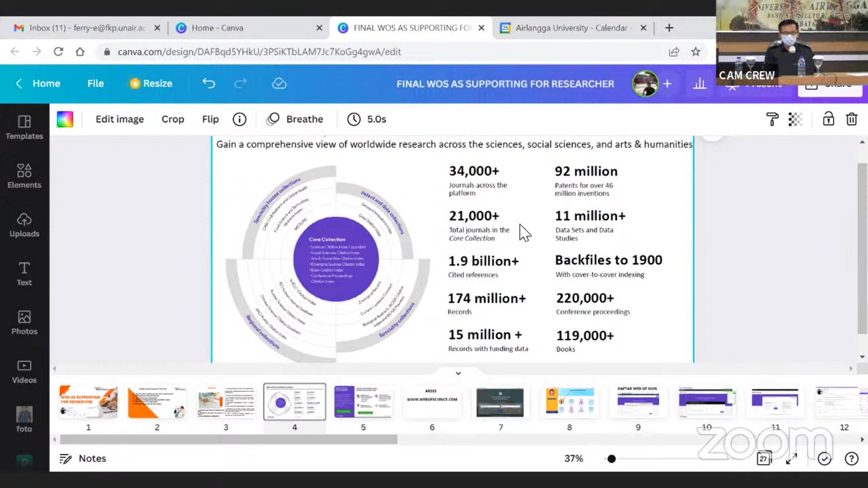The width and height of the screenshot is (868, 488).
Task: Open the 5.0s timing setting
Action: pyautogui.click(x=367, y=119)
